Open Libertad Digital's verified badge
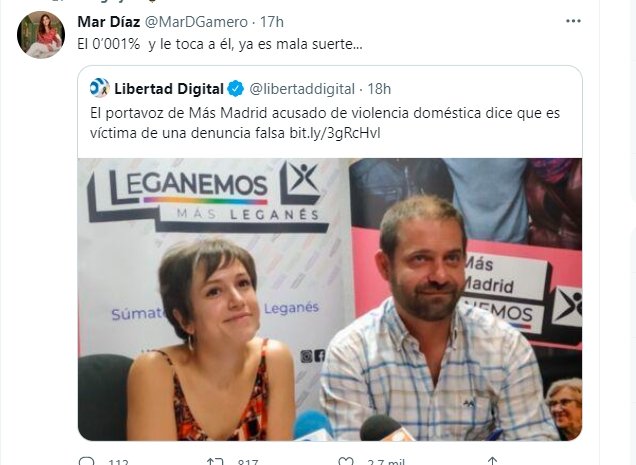Screen dimensions: 636x465 click(x=236, y=88)
